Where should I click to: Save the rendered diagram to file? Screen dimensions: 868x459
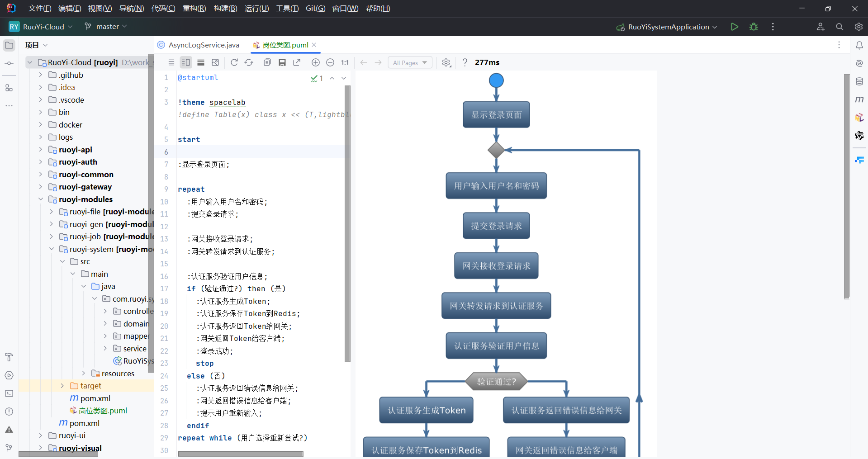(282, 62)
